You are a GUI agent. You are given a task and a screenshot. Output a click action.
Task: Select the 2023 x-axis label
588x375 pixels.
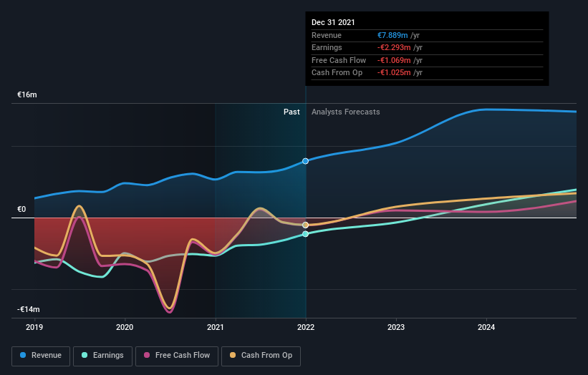[x=396, y=327]
